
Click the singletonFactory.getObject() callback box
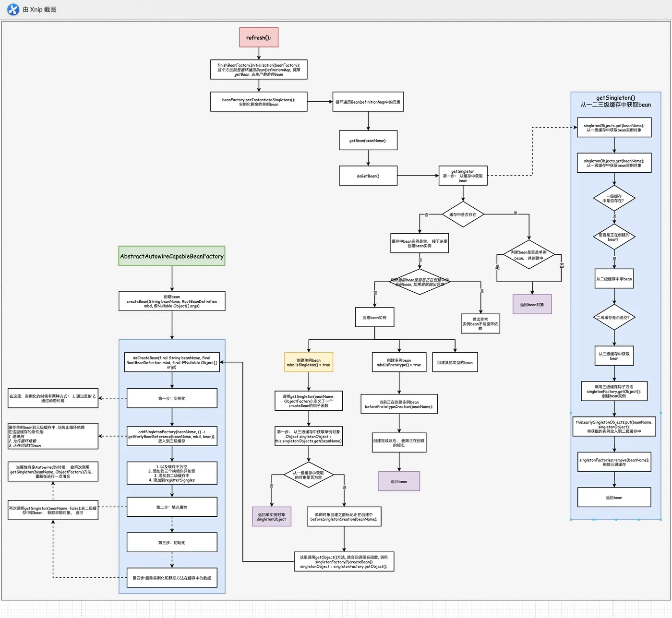point(344,561)
